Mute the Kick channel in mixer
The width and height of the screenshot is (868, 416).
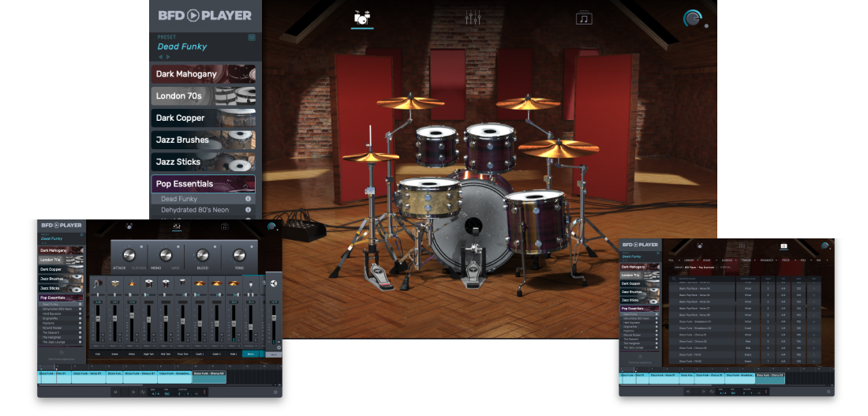(x=103, y=335)
